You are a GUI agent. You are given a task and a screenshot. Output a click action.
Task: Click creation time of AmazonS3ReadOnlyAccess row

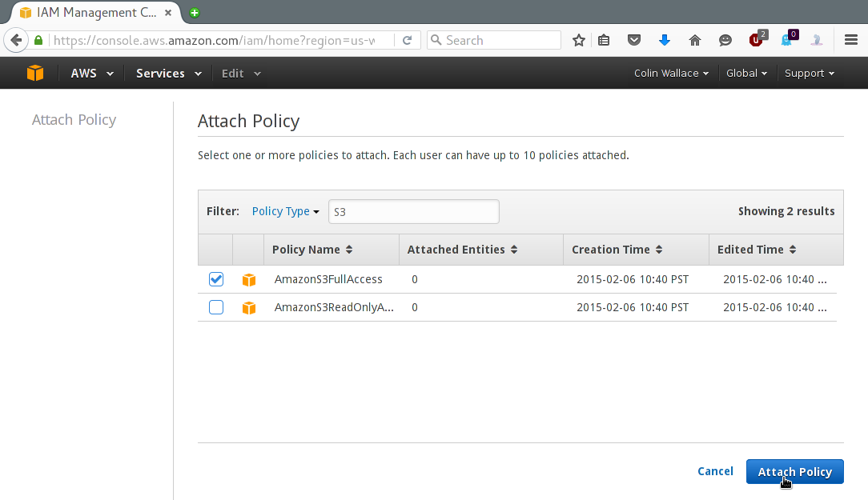[x=633, y=307]
